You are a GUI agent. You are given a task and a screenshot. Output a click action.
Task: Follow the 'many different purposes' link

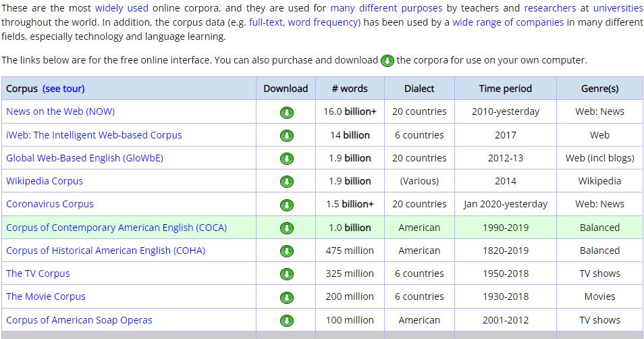386,8
